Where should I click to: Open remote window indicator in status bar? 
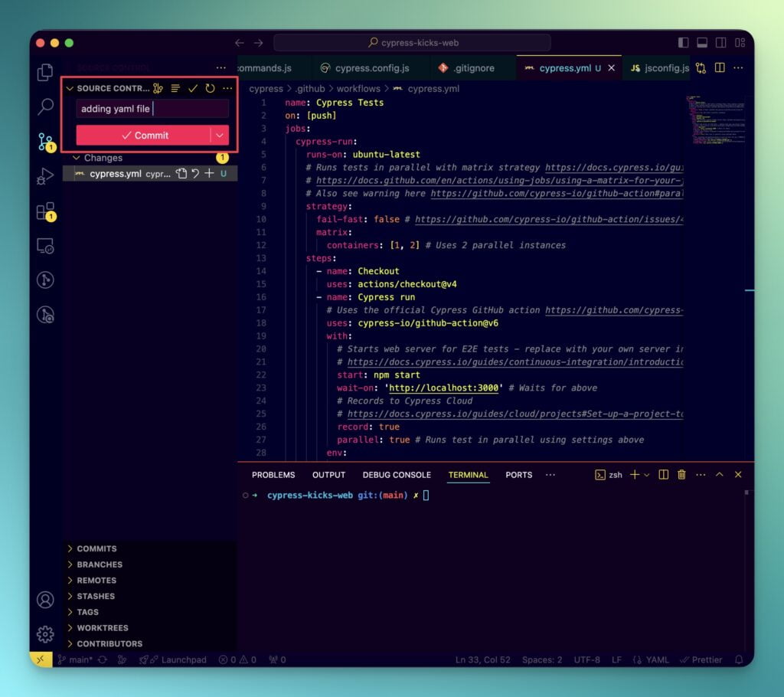pos(41,659)
